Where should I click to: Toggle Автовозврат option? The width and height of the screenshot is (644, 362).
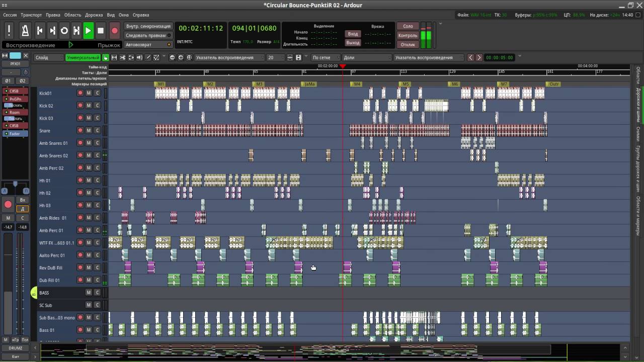click(148, 45)
